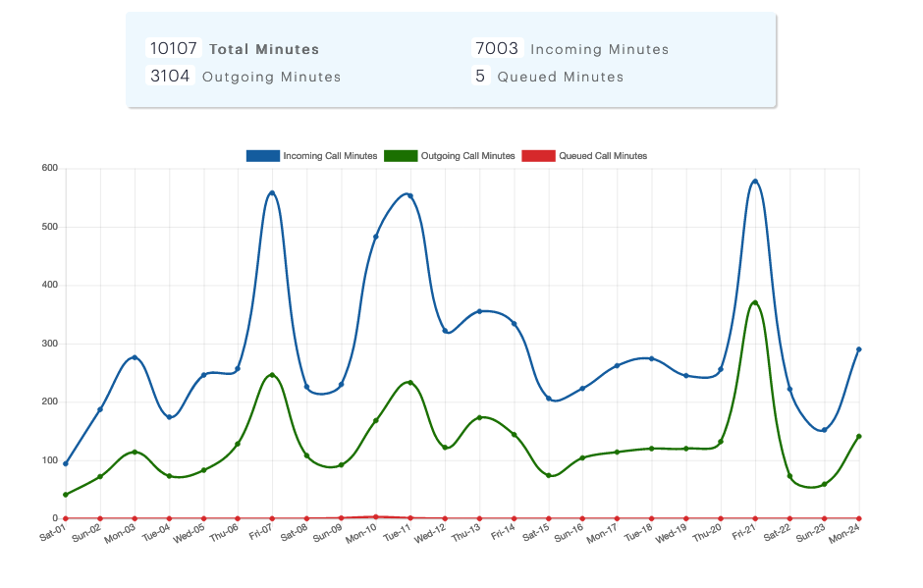
Task: Click the Mon-24 x-axis date label
Action: click(845, 534)
